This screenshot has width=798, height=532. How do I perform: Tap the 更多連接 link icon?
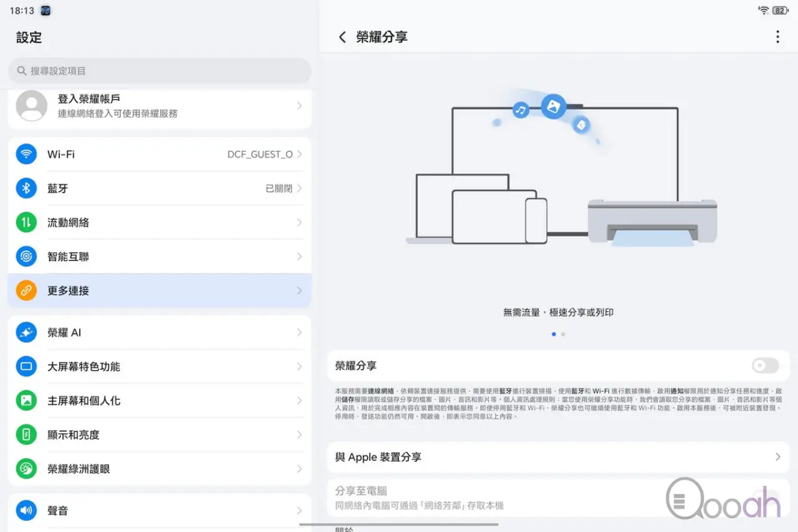pyautogui.click(x=26, y=290)
